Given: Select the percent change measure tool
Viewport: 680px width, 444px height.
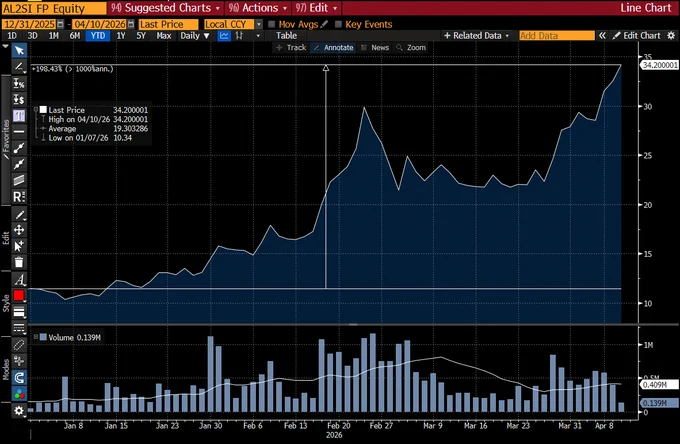Looking at the screenshot, I should pos(19,83).
